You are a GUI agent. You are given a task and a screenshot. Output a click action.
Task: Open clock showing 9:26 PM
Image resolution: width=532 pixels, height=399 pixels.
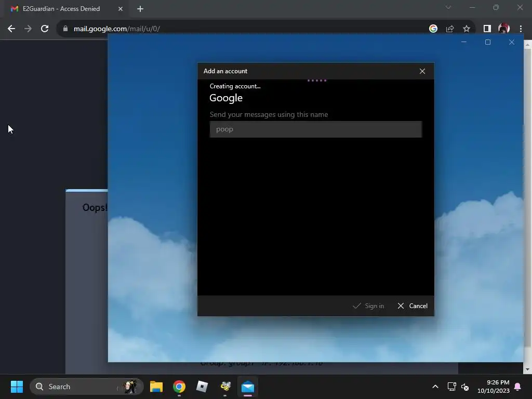(494, 387)
